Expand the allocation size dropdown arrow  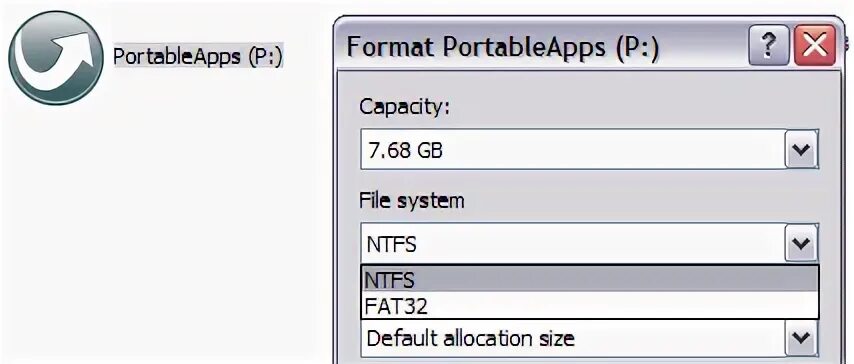coord(801,338)
